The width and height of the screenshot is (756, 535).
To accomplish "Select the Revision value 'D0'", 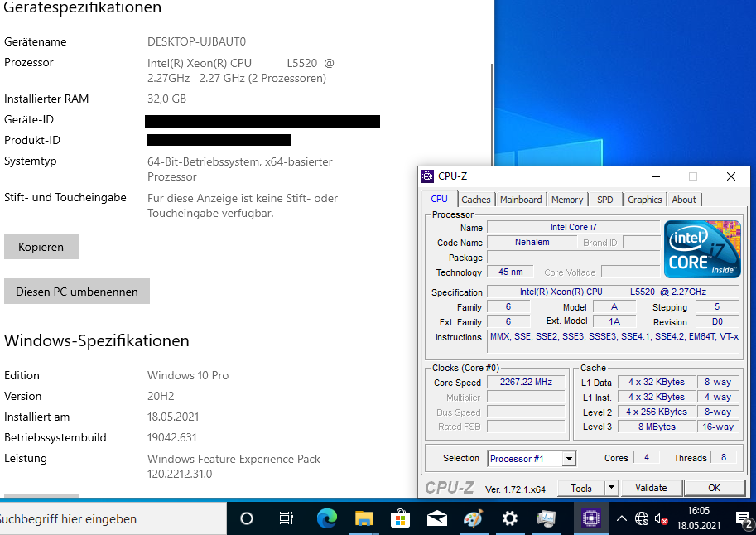I will (717, 322).
